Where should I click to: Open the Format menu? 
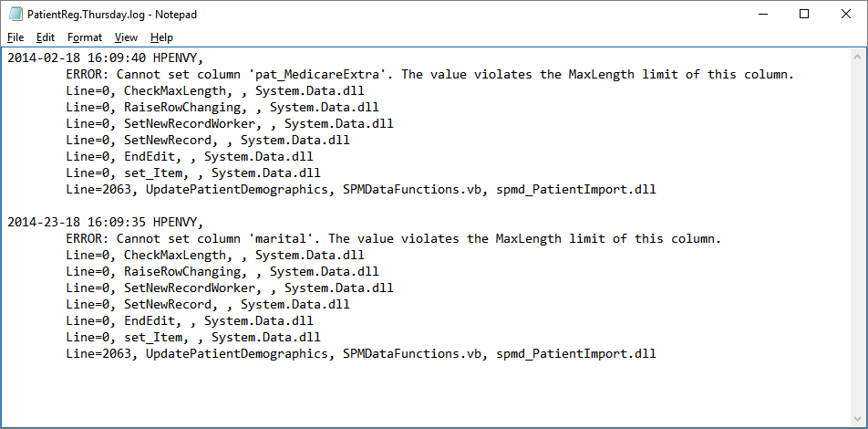85,37
